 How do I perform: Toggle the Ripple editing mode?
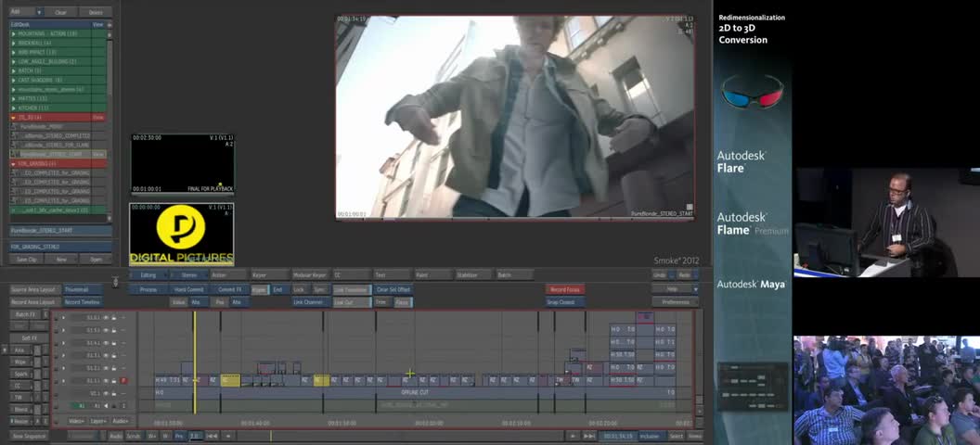pyautogui.click(x=259, y=289)
